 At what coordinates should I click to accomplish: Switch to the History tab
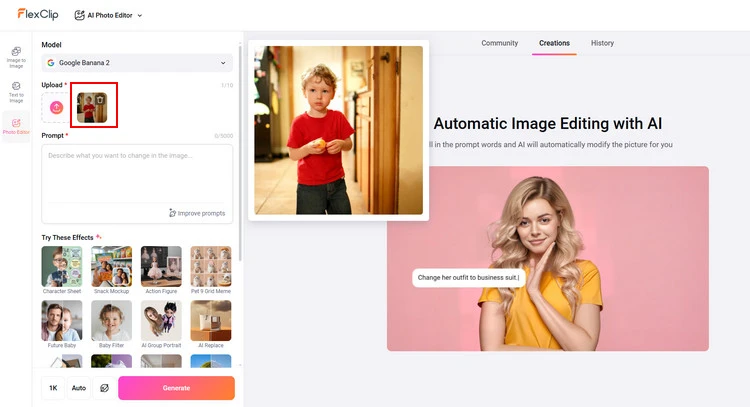602,43
